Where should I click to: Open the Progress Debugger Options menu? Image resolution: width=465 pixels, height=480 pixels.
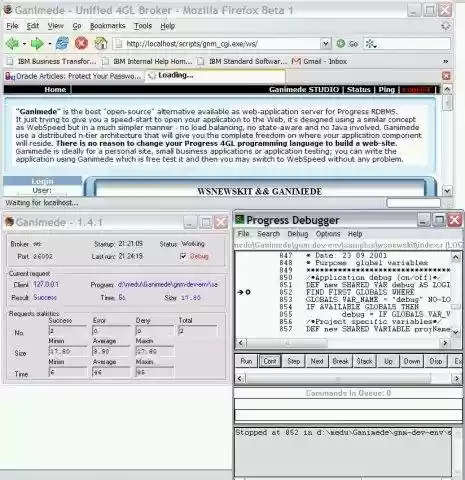[x=328, y=234]
